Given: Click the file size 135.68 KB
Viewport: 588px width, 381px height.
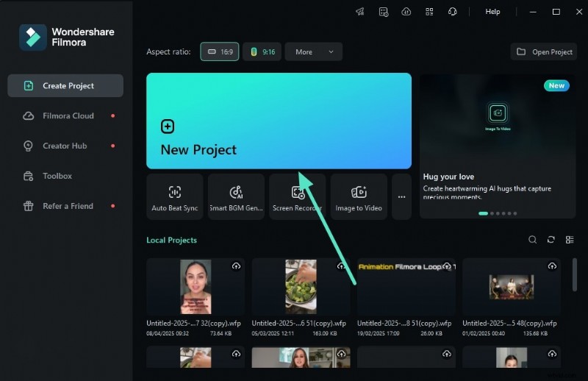Looking at the screenshot, I should pyautogui.click(x=536, y=333).
